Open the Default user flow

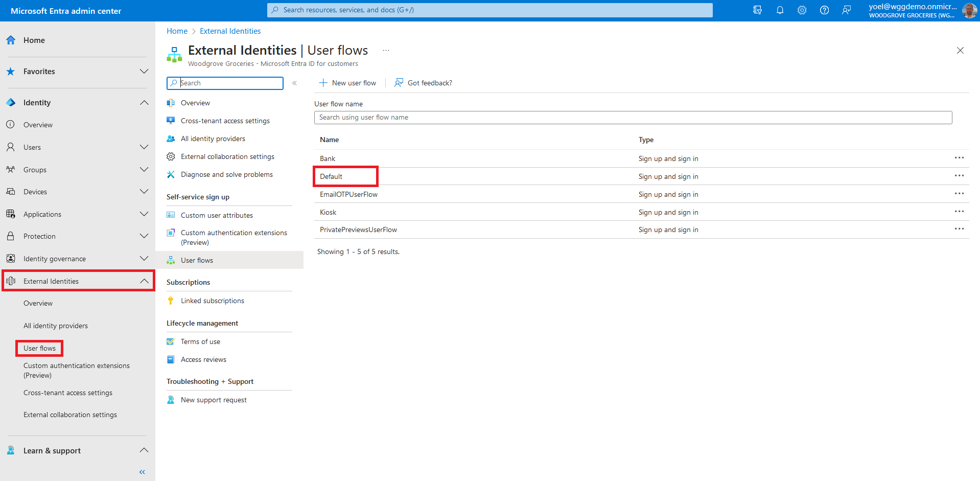pos(331,176)
